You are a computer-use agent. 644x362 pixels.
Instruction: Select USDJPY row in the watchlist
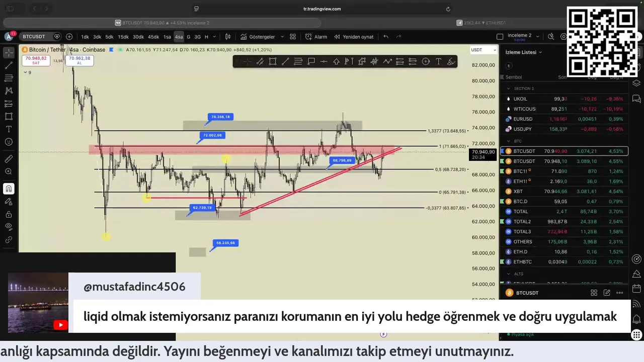pos(564,129)
